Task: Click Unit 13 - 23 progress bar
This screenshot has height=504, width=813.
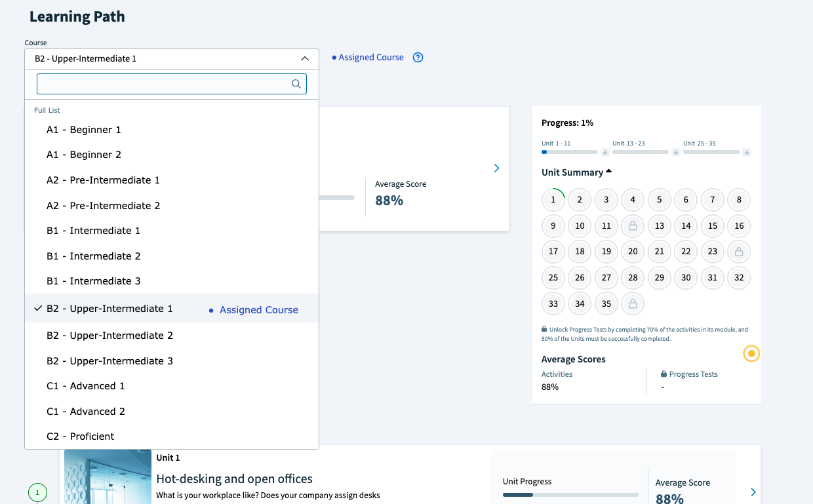Action: pos(641,152)
